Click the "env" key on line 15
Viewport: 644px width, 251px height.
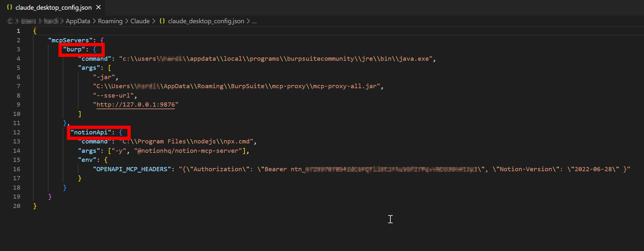coord(87,160)
